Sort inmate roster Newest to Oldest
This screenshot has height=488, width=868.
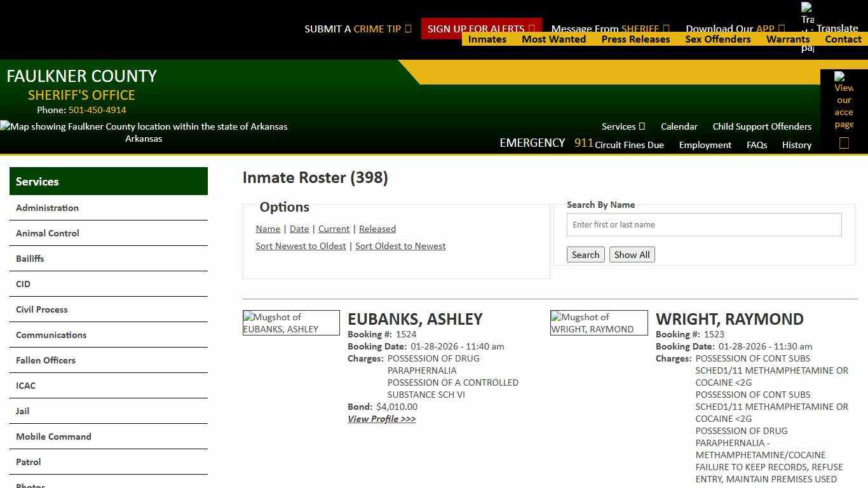[x=301, y=246]
